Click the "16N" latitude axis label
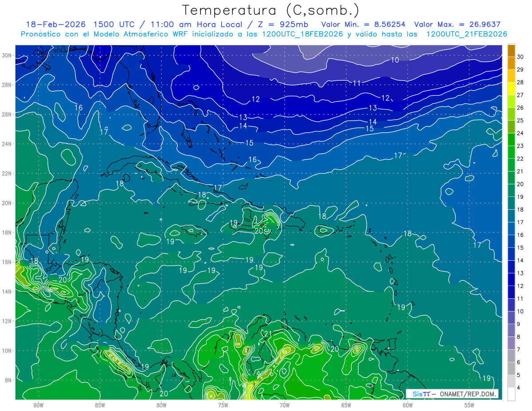 click(8, 262)
